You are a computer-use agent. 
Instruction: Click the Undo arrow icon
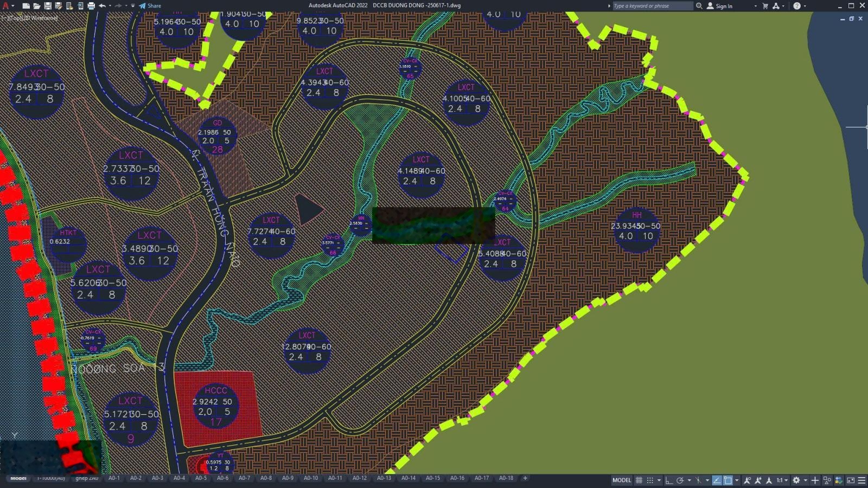tap(102, 6)
